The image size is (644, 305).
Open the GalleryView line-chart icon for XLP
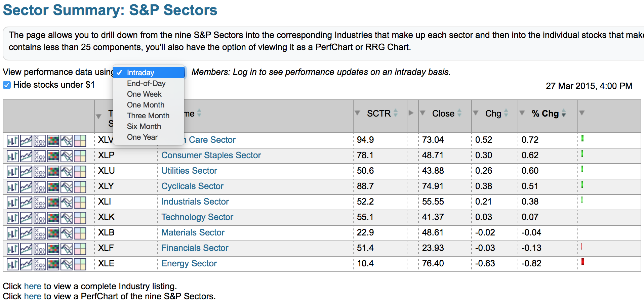pos(26,156)
